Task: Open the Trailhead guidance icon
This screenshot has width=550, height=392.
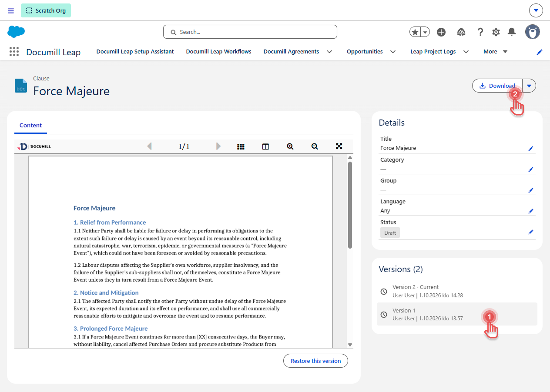Action: click(461, 32)
